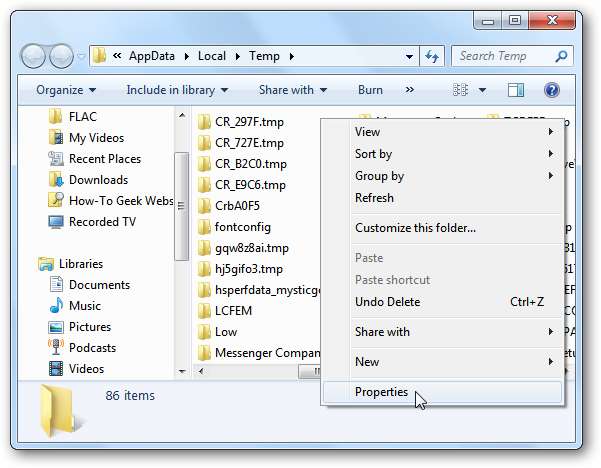Screen dimensions: 601x468
Task: Open the Share with toolbar dropdown
Action: pyautogui.click(x=291, y=90)
